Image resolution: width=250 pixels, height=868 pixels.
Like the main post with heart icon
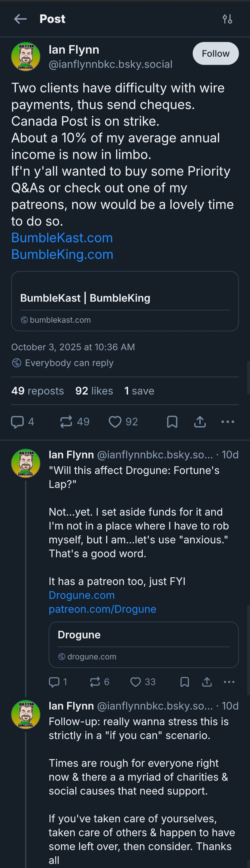point(115,422)
